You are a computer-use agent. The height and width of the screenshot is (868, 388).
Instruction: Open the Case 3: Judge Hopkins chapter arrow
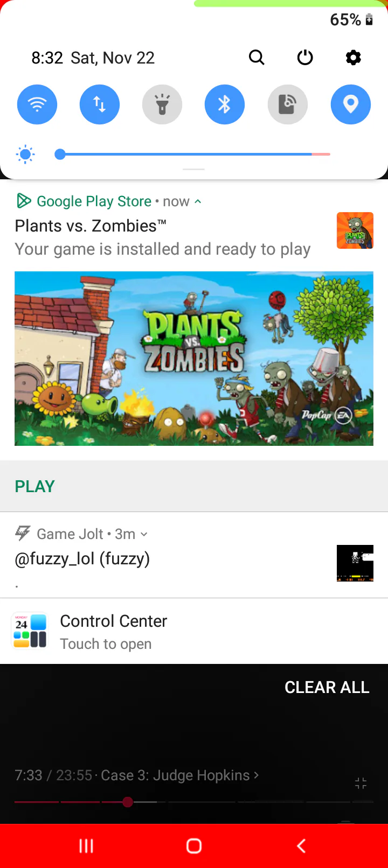tap(257, 775)
